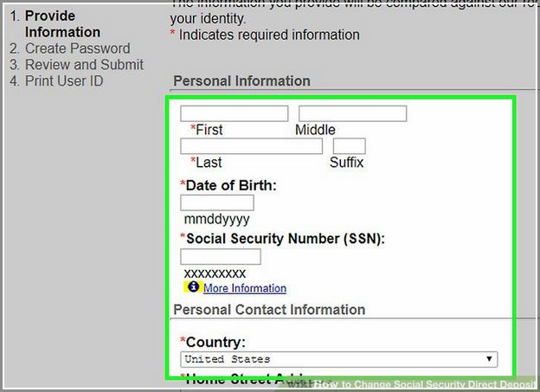
Task: Click the Date of Birth label
Action: pyautogui.click(x=231, y=186)
